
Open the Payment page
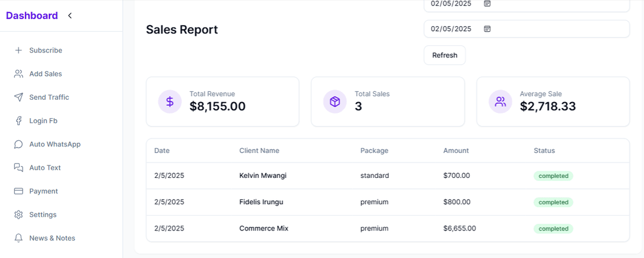pos(44,191)
